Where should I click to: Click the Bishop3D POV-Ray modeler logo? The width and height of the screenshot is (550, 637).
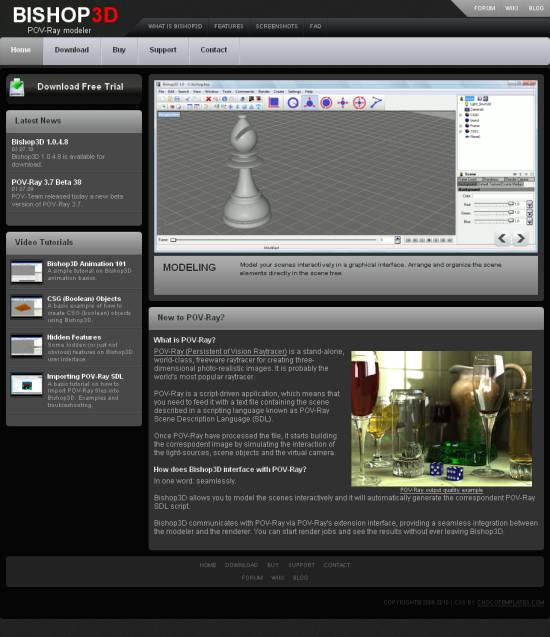[65, 20]
